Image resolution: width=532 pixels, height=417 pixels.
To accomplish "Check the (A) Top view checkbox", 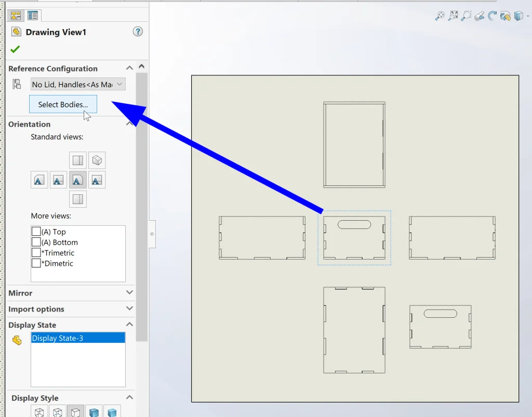I will point(36,232).
